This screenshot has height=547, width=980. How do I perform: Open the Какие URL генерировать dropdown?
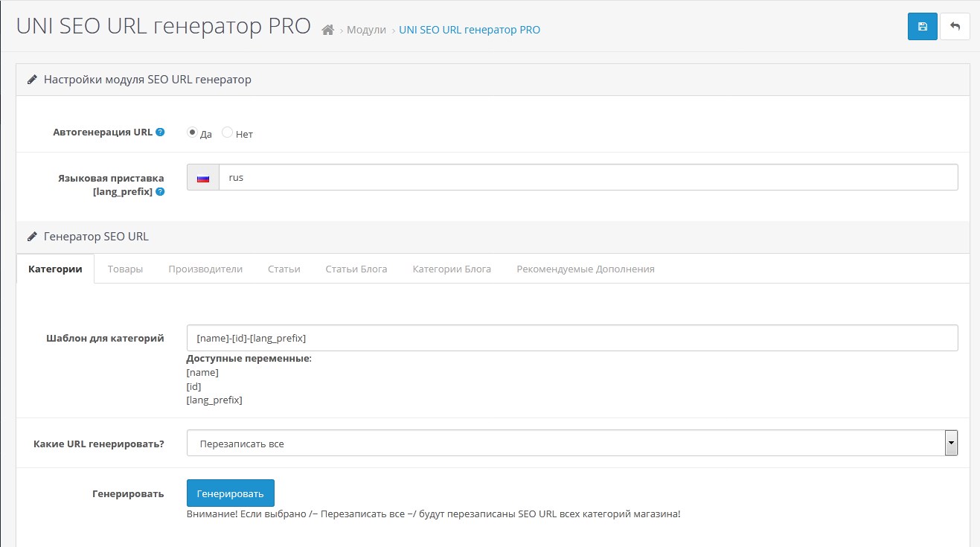[x=572, y=443]
